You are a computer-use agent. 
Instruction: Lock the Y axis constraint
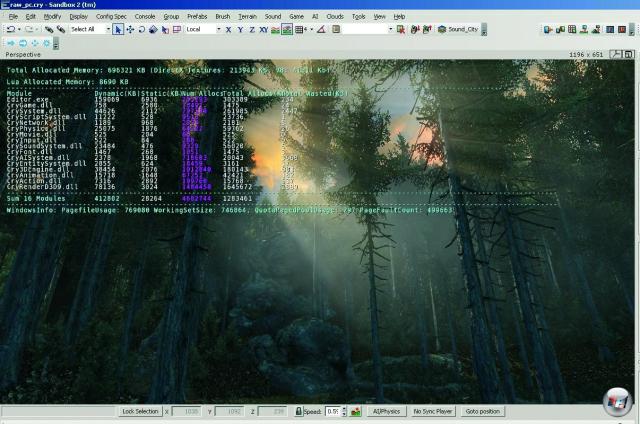(x=240, y=29)
